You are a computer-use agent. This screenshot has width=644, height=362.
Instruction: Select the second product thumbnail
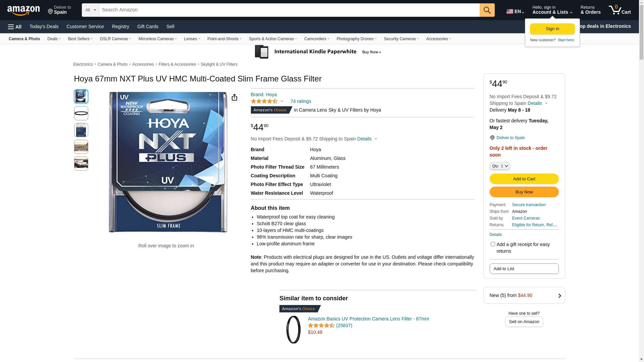click(81, 113)
